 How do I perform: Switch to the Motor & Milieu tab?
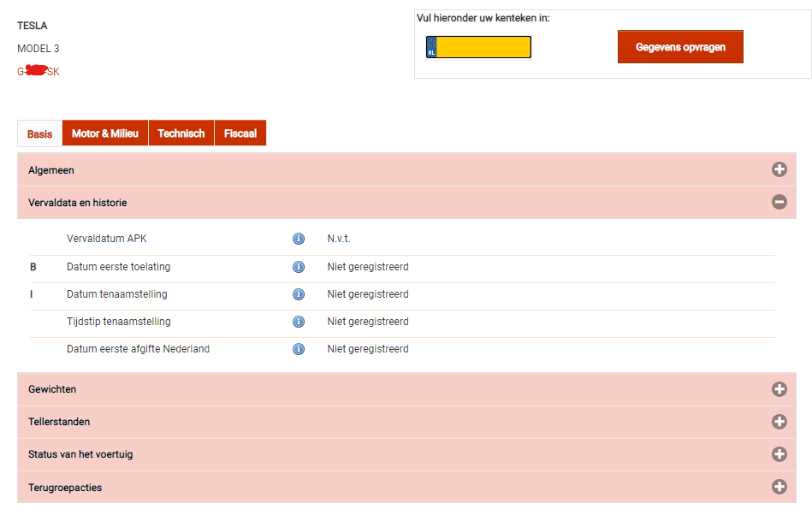click(x=105, y=133)
